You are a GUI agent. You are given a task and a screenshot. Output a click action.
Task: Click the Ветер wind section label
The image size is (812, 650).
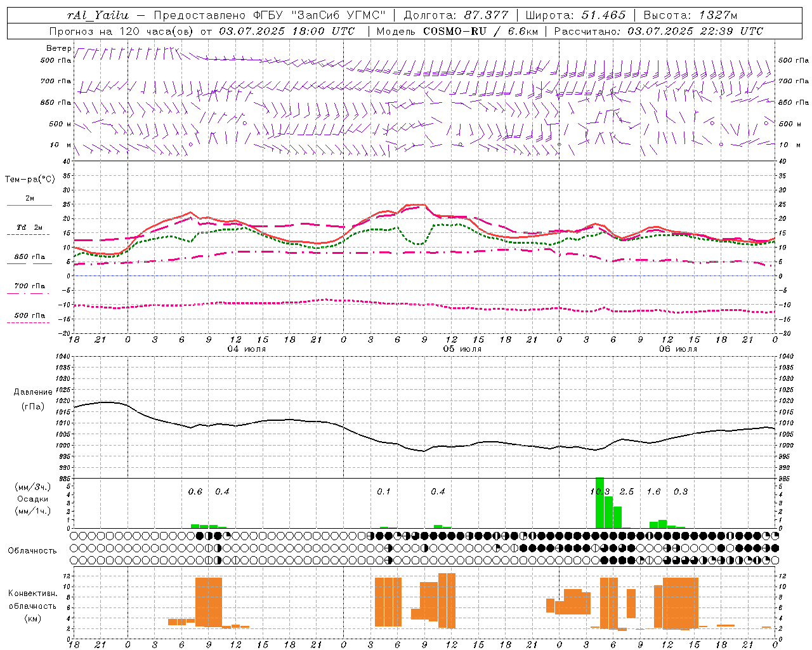59,48
